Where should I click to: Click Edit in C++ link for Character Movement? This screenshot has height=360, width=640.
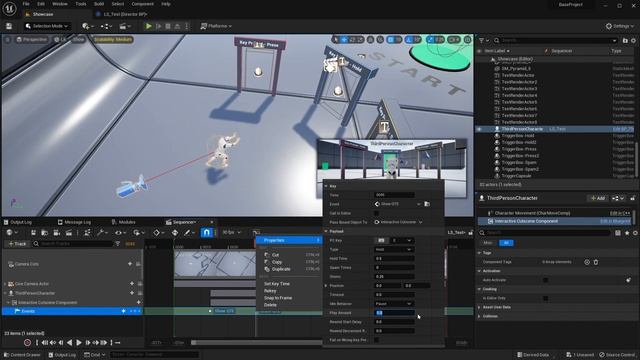point(620,213)
